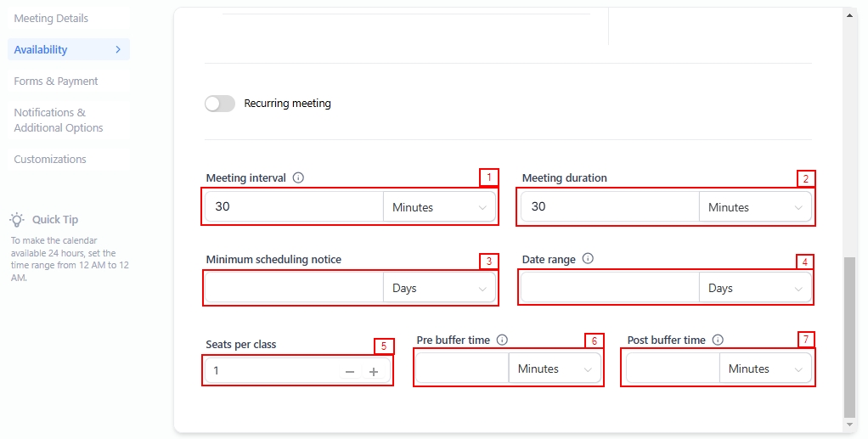Expand Pre buffer time Minutes dropdown
The image size is (868, 439).
555,369
